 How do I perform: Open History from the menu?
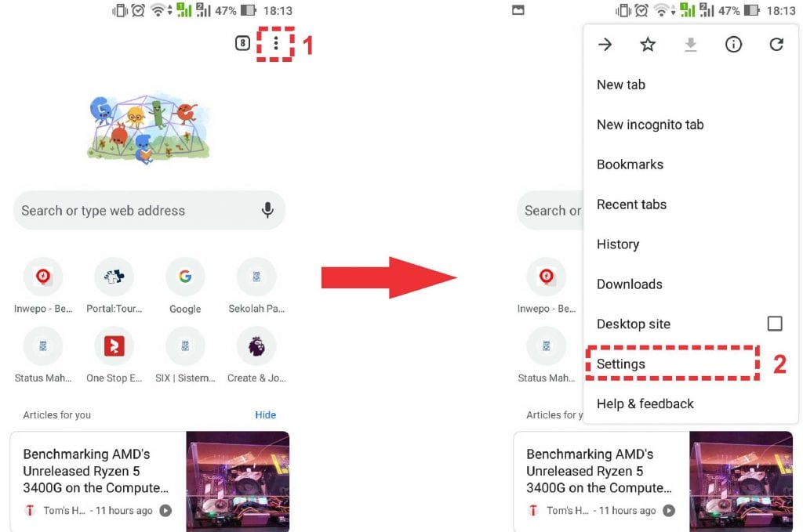(618, 244)
